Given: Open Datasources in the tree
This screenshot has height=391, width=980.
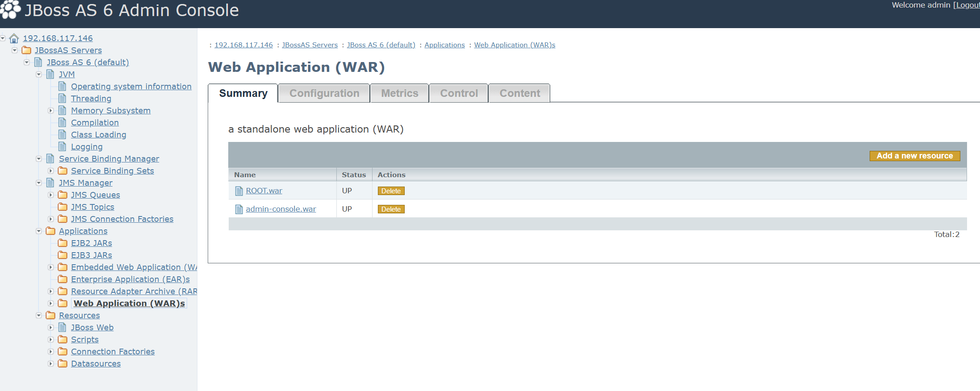Looking at the screenshot, I should pos(96,363).
